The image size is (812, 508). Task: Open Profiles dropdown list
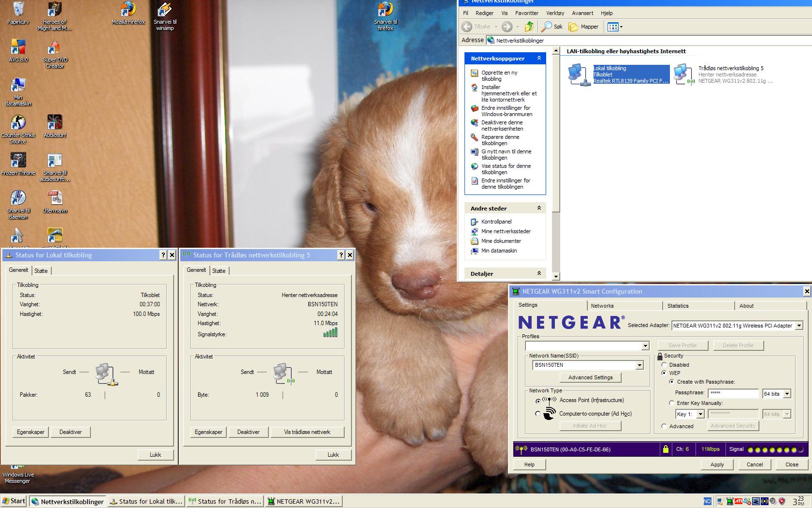[645, 346]
